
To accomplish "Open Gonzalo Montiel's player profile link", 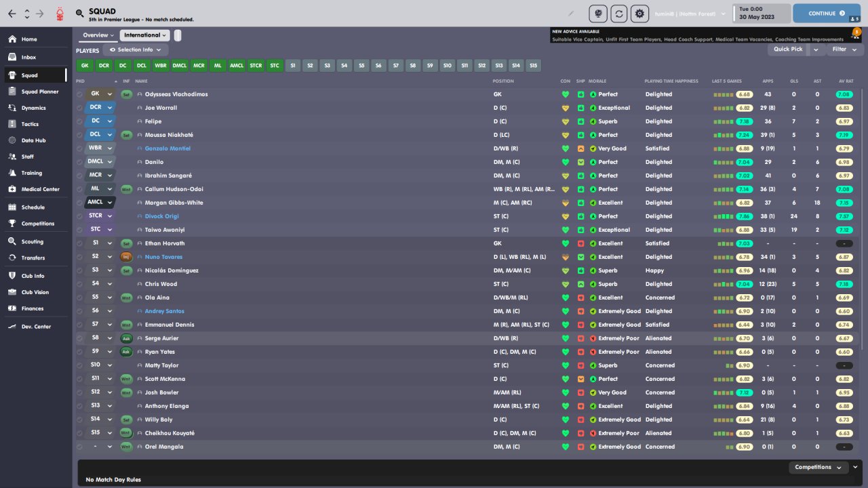I will (167, 148).
